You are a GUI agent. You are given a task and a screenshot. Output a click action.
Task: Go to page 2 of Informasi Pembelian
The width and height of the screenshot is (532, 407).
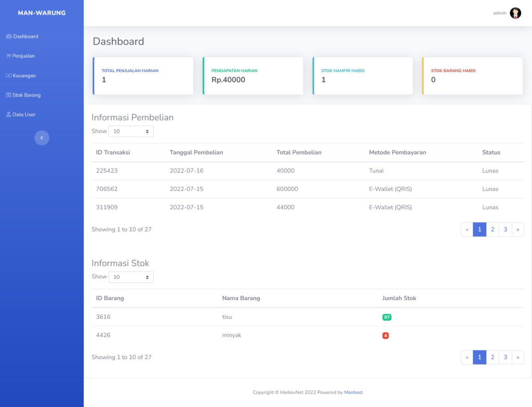click(492, 229)
